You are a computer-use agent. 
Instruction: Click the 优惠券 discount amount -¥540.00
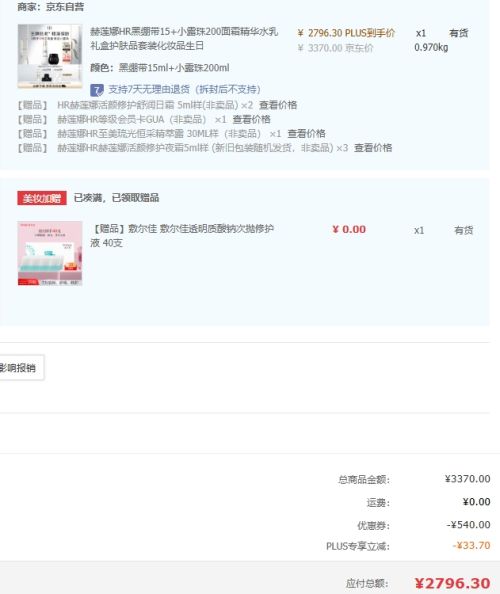click(x=469, y=525)
